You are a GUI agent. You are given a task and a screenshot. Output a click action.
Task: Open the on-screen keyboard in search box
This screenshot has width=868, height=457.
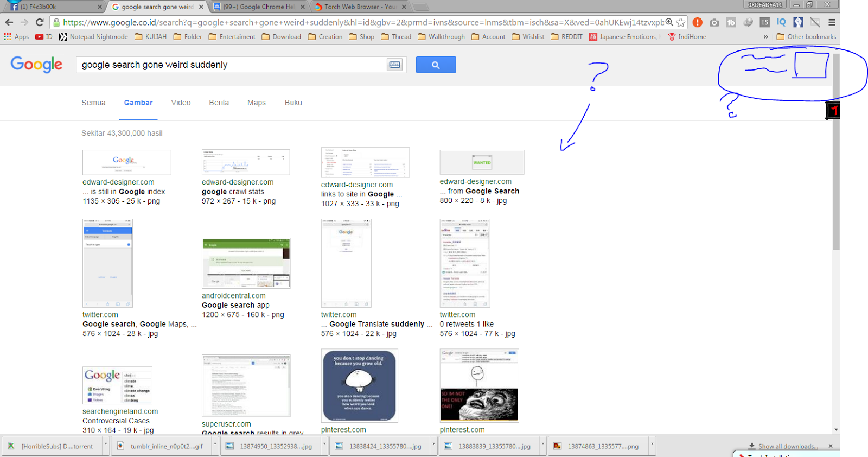point(394,65)
